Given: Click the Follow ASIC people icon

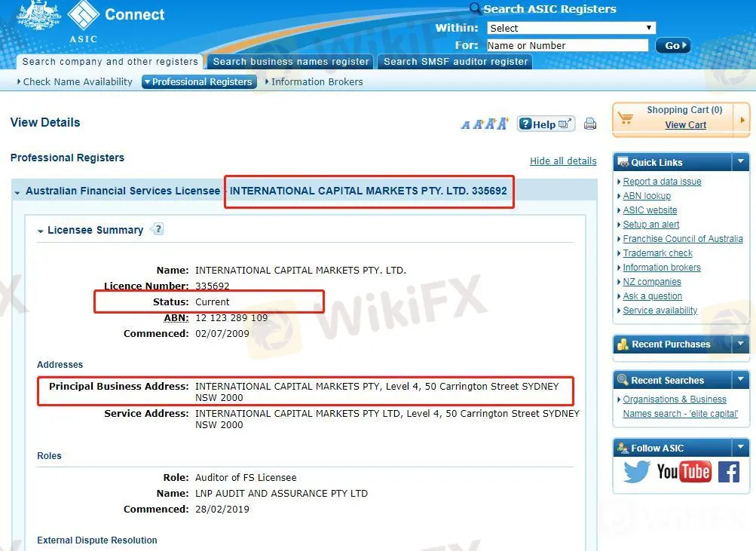Looking at the screenshot, I should pos(623,448).
